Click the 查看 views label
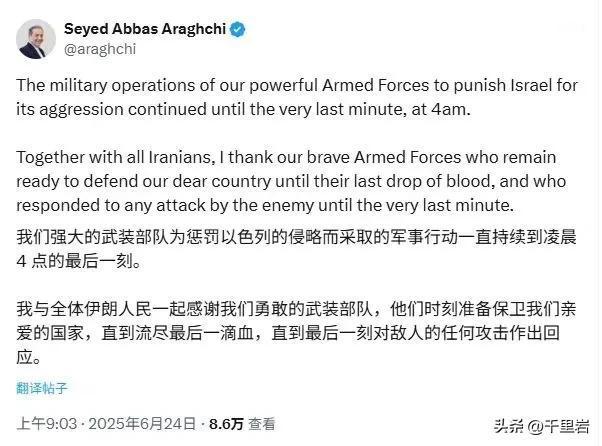This screenshot has height=446, width=602. click(x=261, y=424)
